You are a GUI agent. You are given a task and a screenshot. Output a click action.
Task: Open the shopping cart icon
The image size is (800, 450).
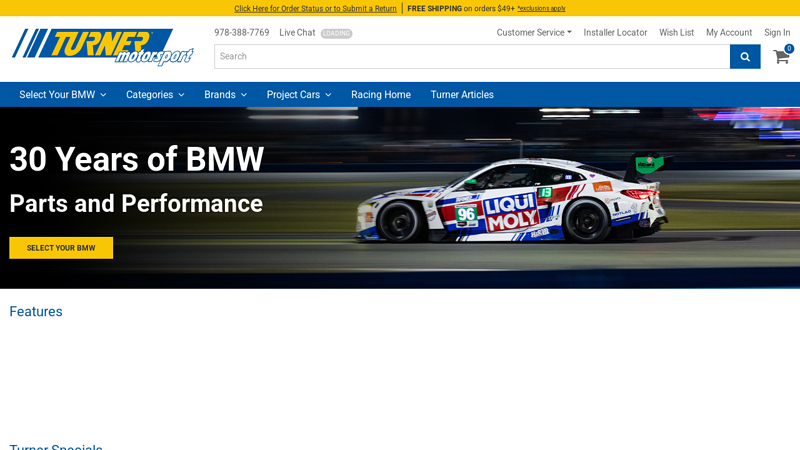781,57
